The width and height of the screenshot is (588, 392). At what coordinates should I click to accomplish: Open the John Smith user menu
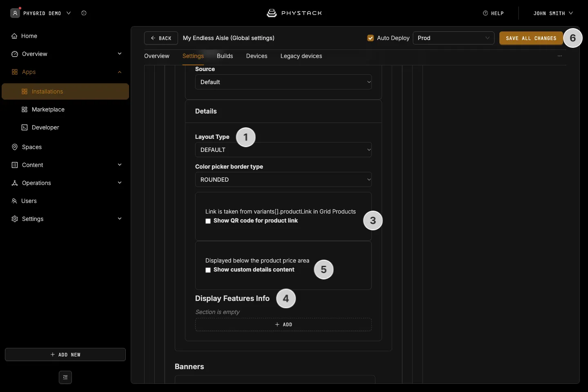point(553,13)
